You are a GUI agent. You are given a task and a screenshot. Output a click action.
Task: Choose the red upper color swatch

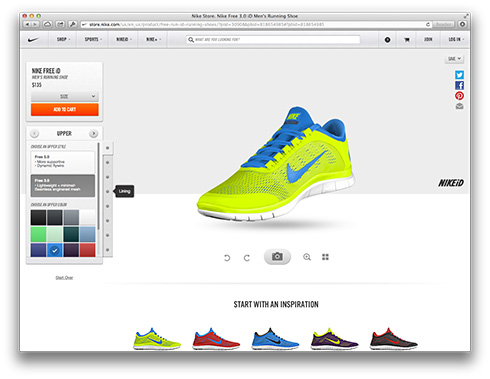[87, 250]
